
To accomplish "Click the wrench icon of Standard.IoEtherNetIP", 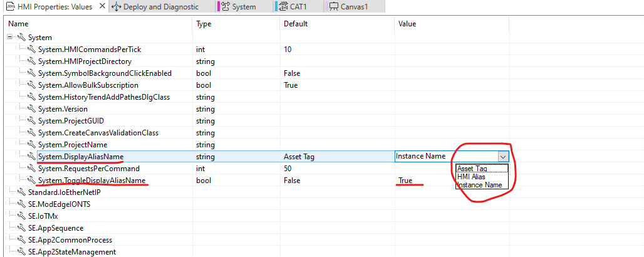I will click(21, 192).
